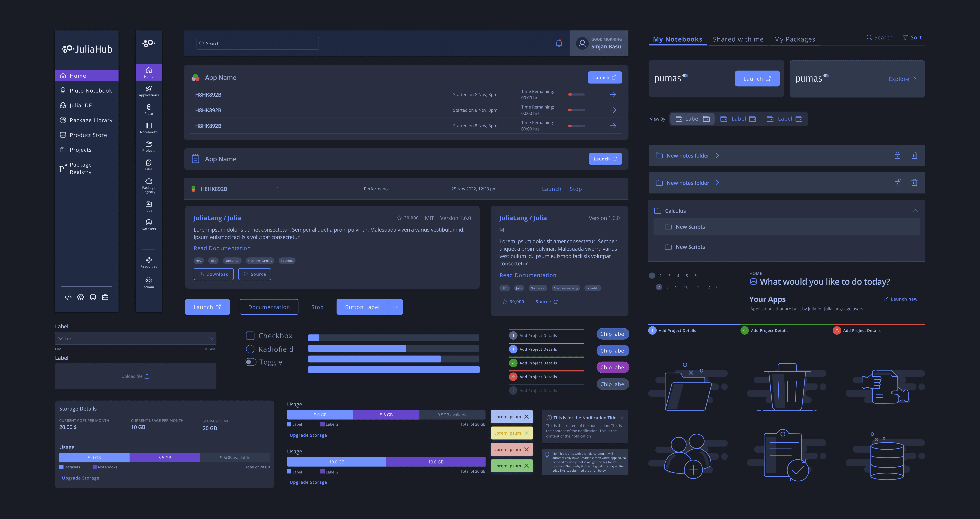Click the Upgrade Storage link under Storage Details
980x519 pixels.
pyautogui.click(x=80, y=478)
